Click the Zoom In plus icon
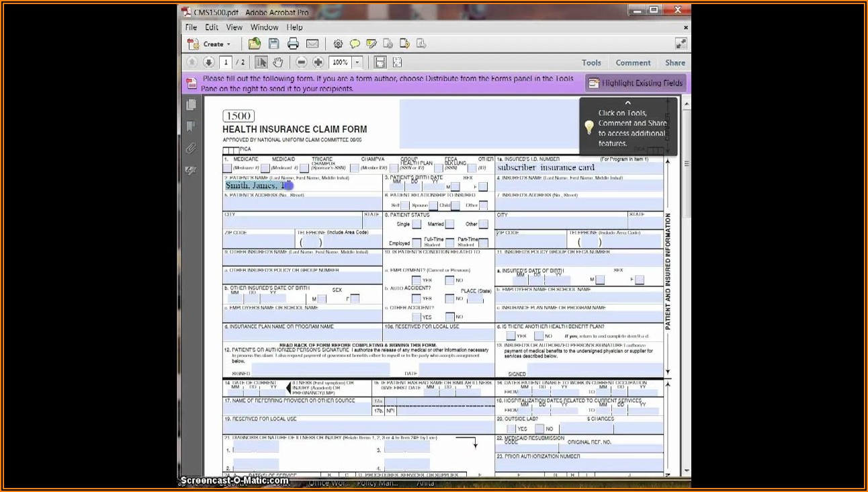The image size is (868, 492). coord(318,63)
